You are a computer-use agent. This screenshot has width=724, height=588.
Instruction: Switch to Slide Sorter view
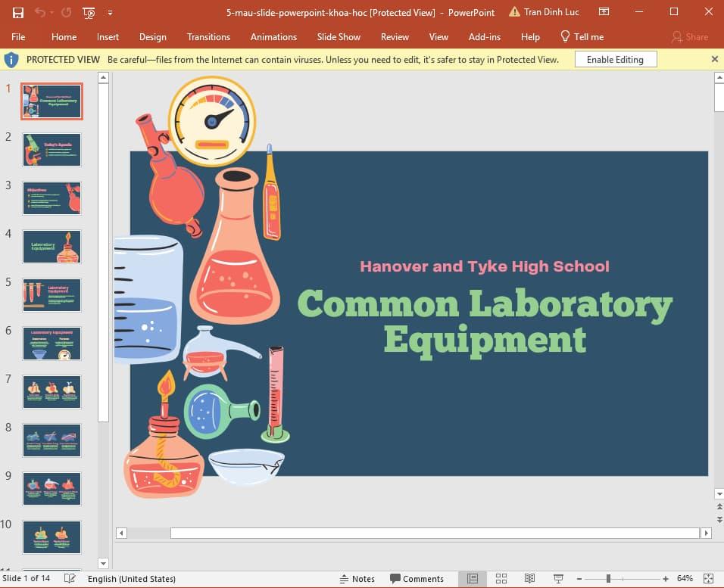point(501,579)
